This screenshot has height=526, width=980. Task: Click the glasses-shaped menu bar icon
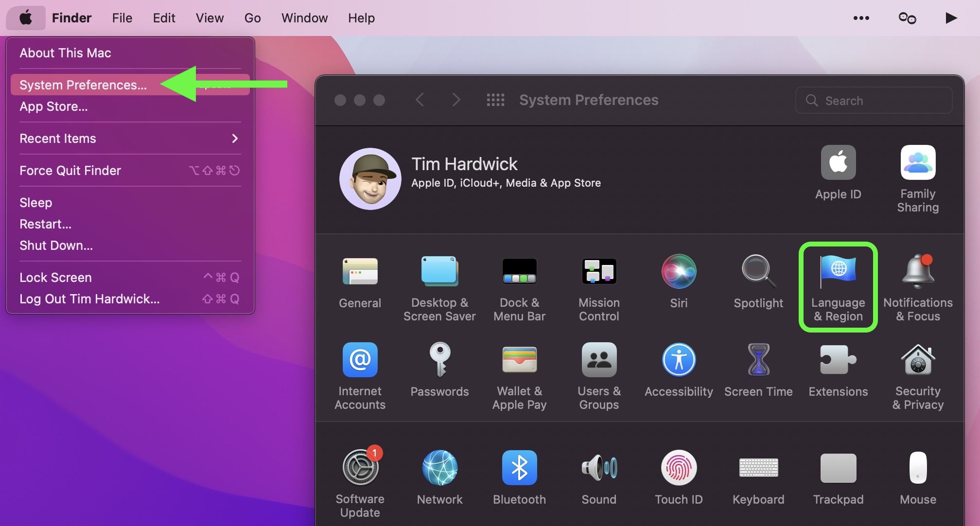pyautogui.click(x=907, y=18)
